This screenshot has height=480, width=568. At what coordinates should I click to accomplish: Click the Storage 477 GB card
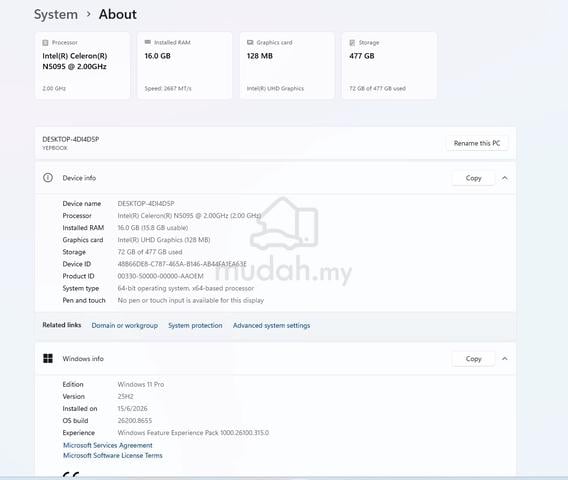coord(389,66)
